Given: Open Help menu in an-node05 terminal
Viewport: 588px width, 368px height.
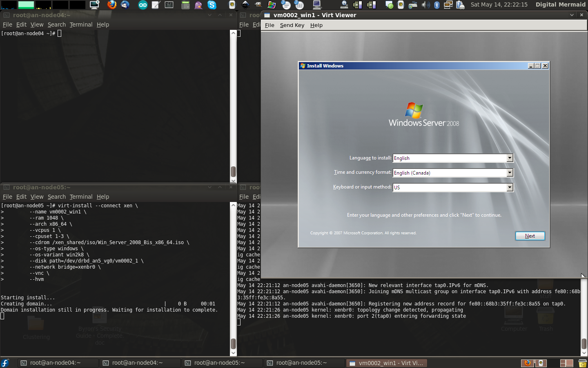Looking at the screenshot, I should 103,197.
